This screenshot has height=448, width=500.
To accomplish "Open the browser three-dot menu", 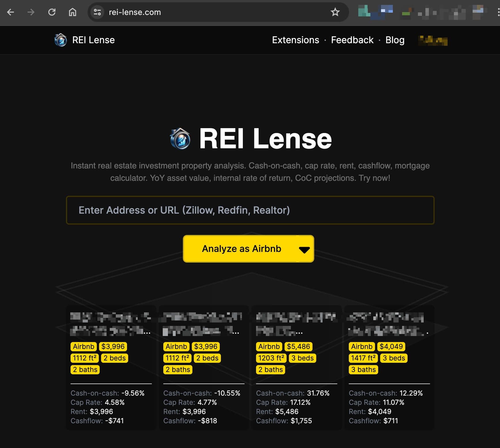I will (498, 12).
